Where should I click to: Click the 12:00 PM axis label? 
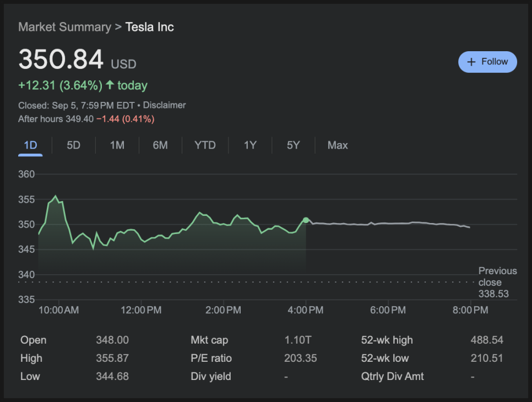coord(141,310)
